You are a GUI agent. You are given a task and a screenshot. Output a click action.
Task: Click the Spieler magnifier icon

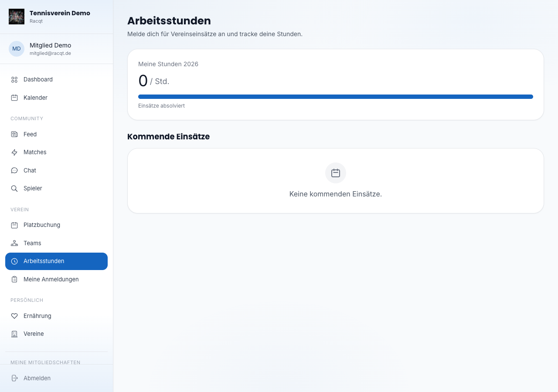(x=14, y=189)
